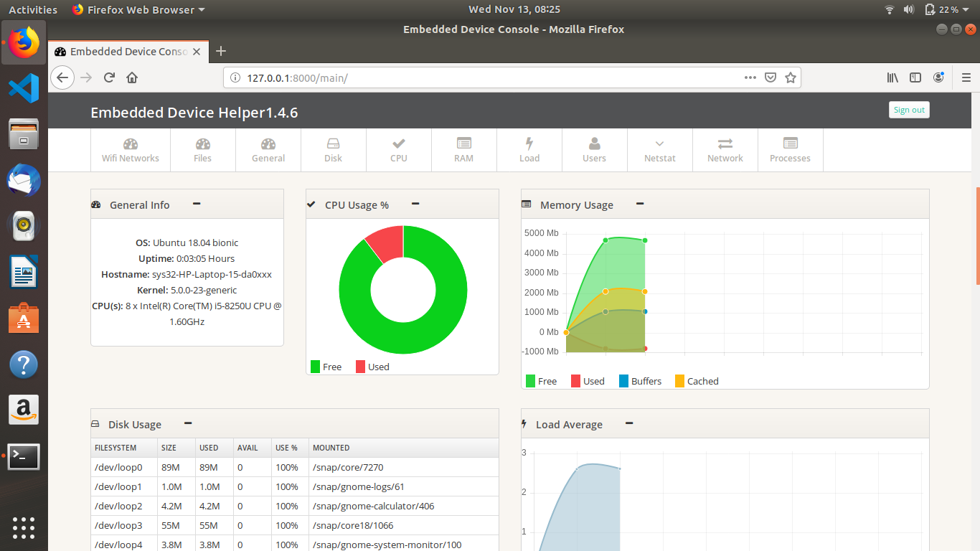Click green Free swatch in Memory legend
This screenshot has height=551, width=980.
pos(531,381)
